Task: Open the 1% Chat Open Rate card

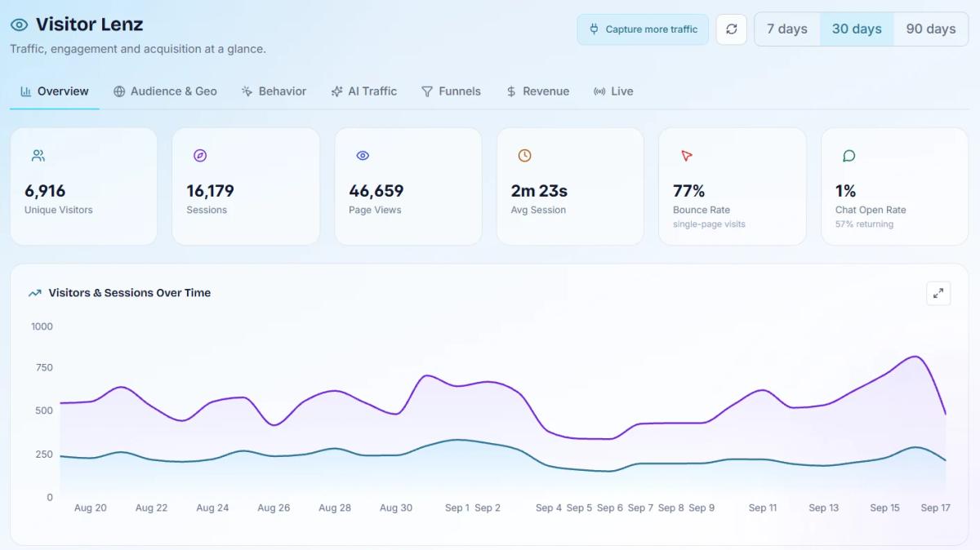Action: [x=894, y=186]
